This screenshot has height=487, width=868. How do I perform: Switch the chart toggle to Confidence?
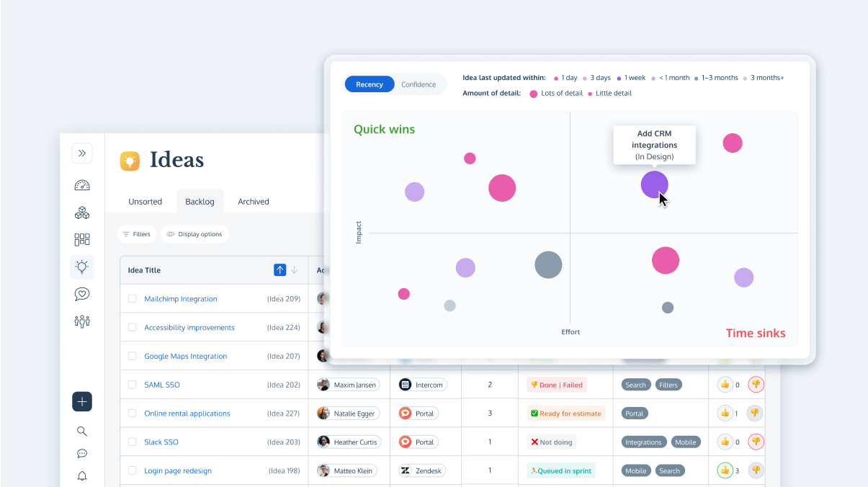419,84
